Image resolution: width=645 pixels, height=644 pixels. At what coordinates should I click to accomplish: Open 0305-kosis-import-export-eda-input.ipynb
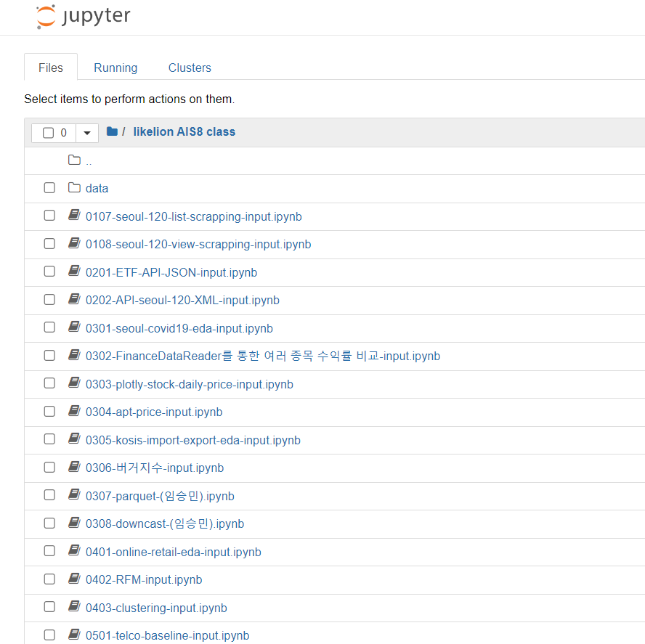coord(193,440)
